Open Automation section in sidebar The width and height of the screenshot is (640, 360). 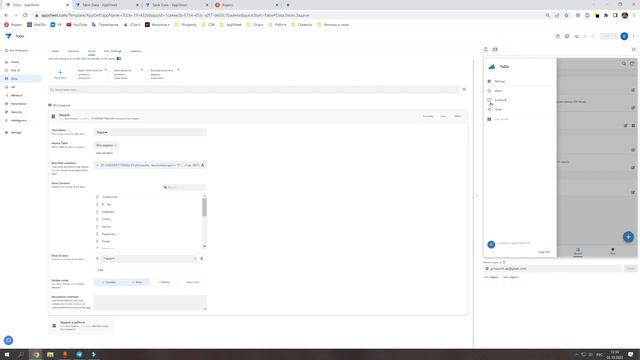tap(18, 104)
